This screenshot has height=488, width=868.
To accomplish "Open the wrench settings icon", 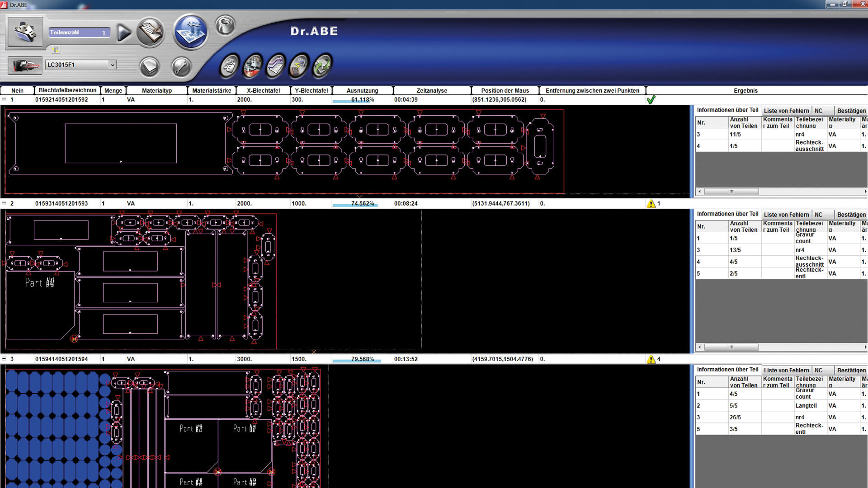I will [181, 67].
